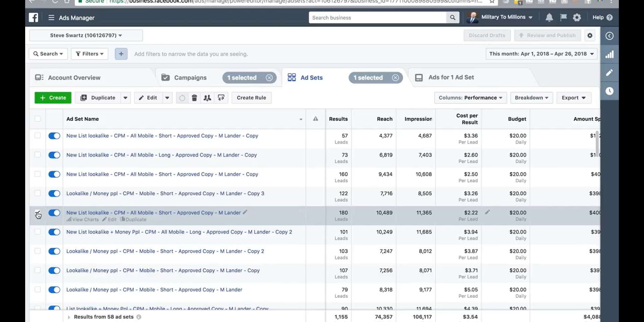Check the box for row with 57 leads
Image resolution: width=644 pixels, height=322 pixels.
(x=38, y=136)
